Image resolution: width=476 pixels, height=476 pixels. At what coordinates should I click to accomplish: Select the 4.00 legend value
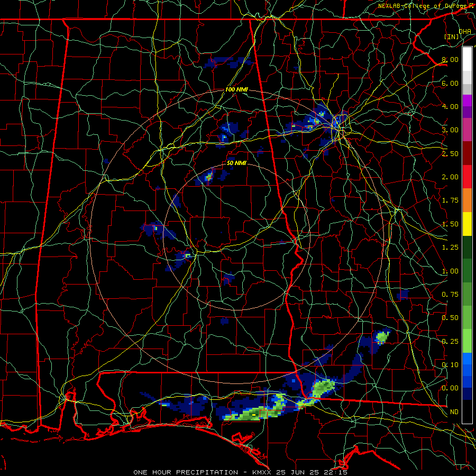(x=450, y=106)
